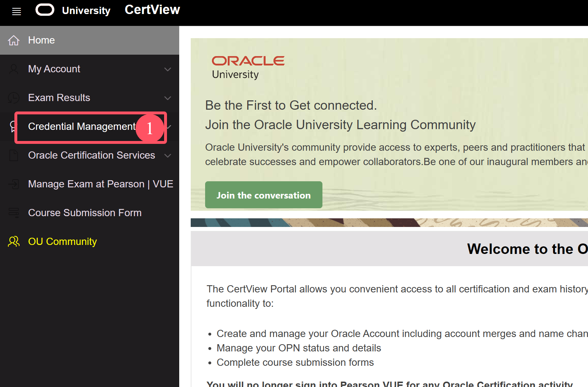The width and height of the screenshot is (588, 387).
Task: Open Course Submission Form
Action: click(90, 213)
